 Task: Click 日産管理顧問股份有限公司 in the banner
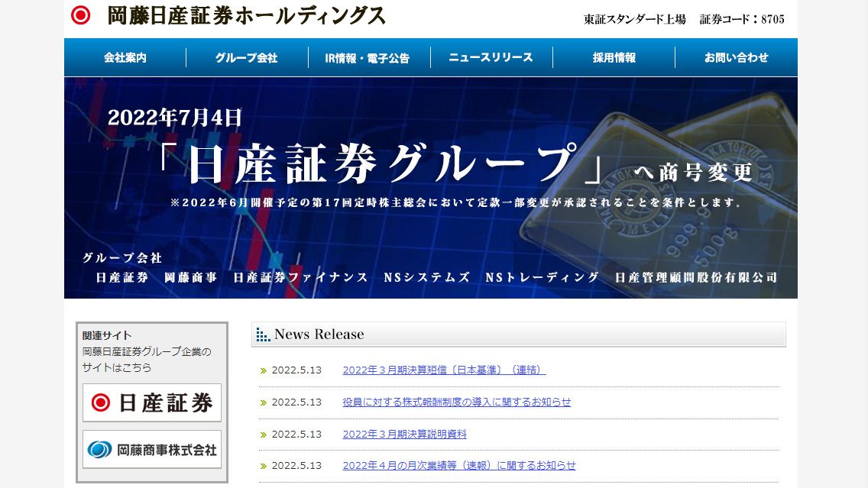696,277
